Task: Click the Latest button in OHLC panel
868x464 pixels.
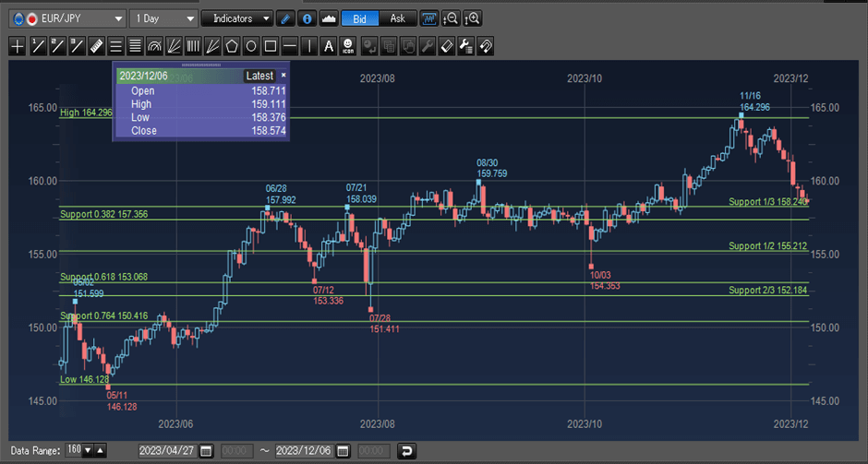Action: point(259,76)
